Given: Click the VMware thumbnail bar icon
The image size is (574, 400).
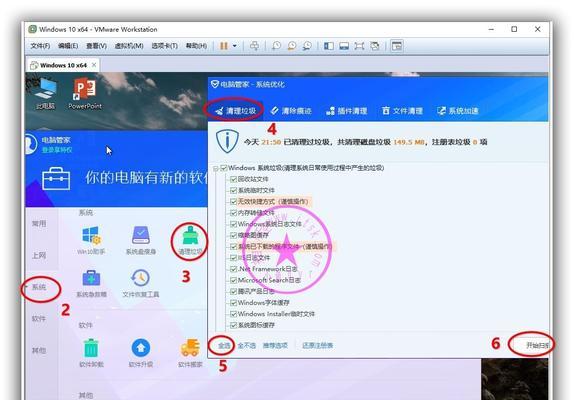Looking at the screenshot, I should pyautogui.click(x=344, y=46).
